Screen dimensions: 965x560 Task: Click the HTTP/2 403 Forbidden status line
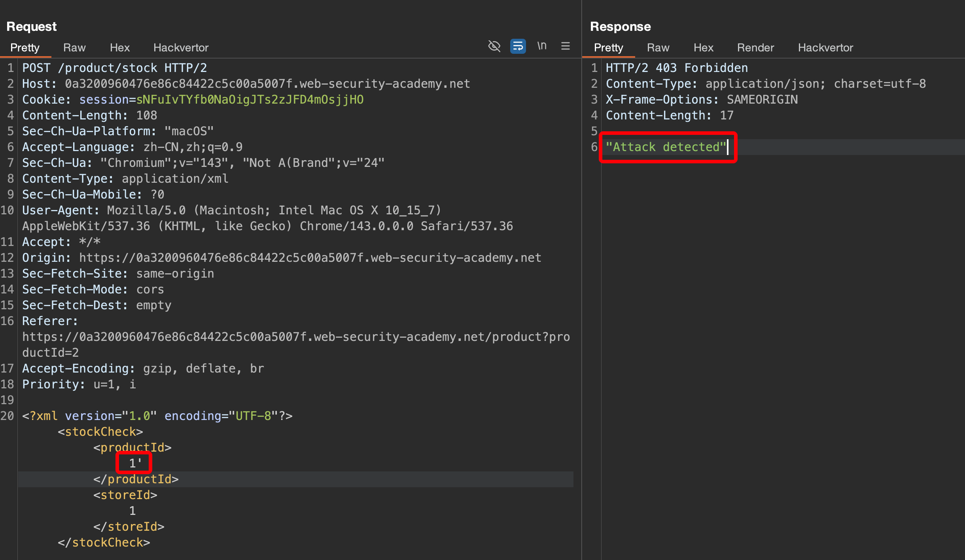(x=676, y=68)
